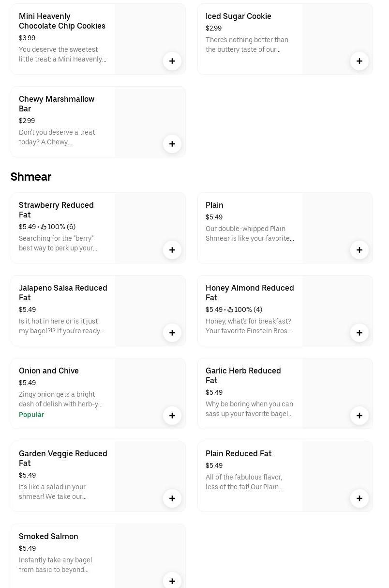Add Smoked Salmon shmear to cart

(x=172, y=581)
